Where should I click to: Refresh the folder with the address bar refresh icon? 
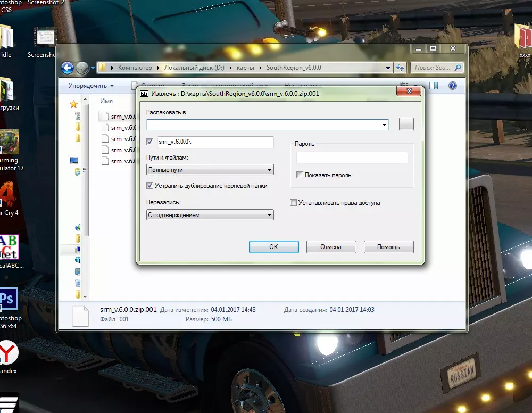(400, 68)
